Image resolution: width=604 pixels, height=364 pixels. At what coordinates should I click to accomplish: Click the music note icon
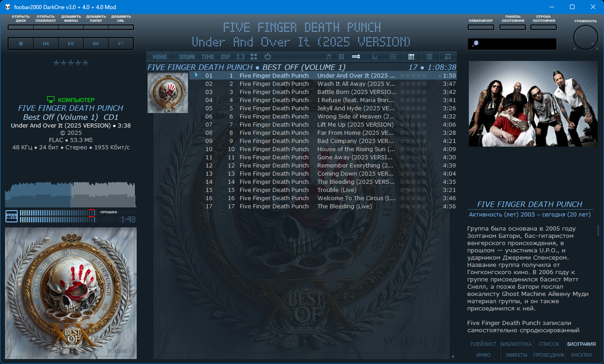click(x=328, y=57)
